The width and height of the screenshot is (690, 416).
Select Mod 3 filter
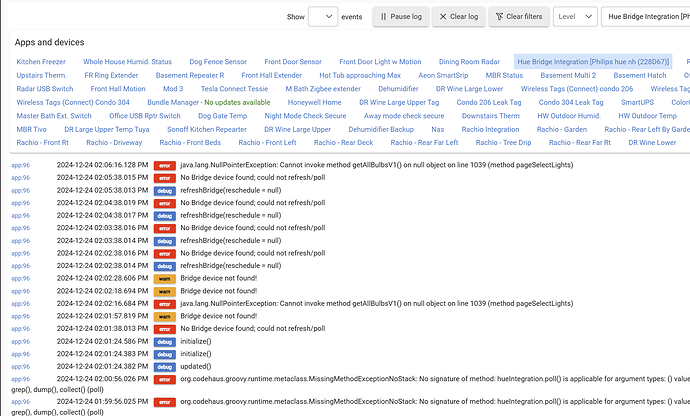click(x=173, y=89)
